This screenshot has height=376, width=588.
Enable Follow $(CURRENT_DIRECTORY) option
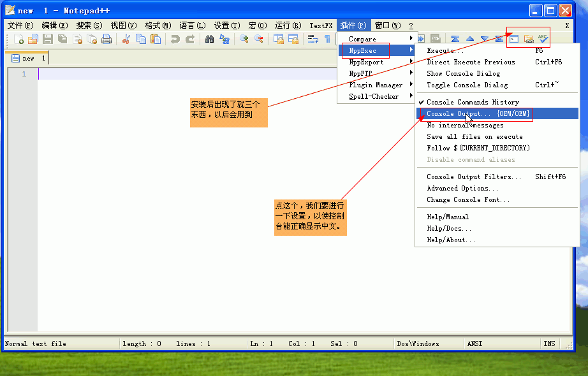click(497, 148)
